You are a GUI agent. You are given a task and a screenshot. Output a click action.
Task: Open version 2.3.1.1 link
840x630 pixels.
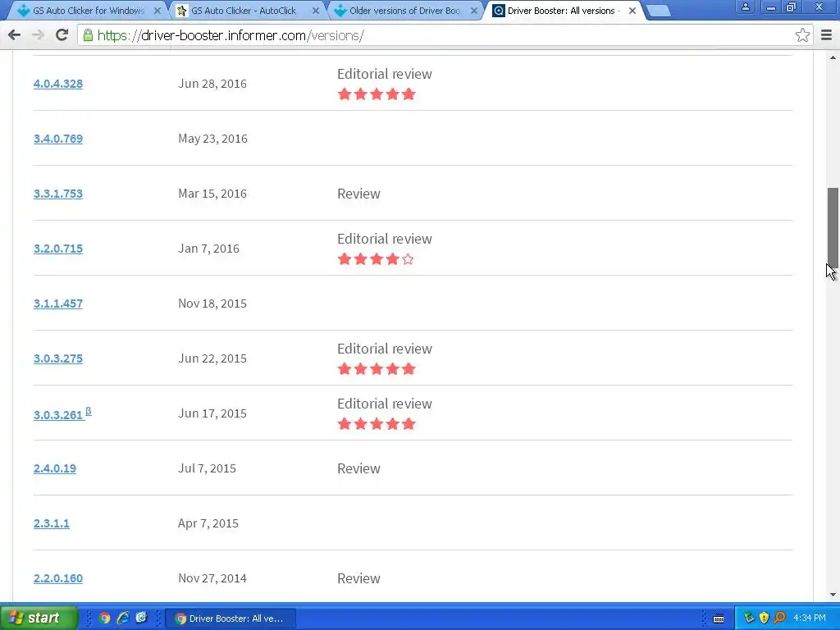(52, 523)
